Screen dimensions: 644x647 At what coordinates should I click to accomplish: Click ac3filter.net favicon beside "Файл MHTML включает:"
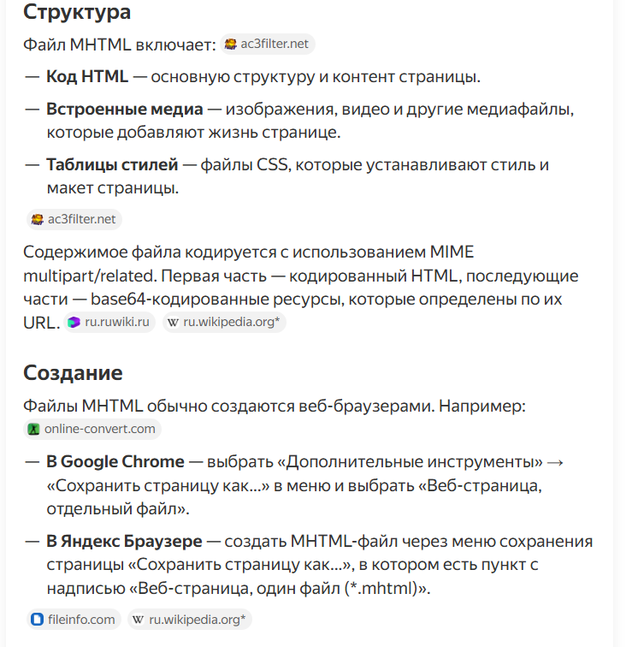pyautogui.click(x=231, y=45)
